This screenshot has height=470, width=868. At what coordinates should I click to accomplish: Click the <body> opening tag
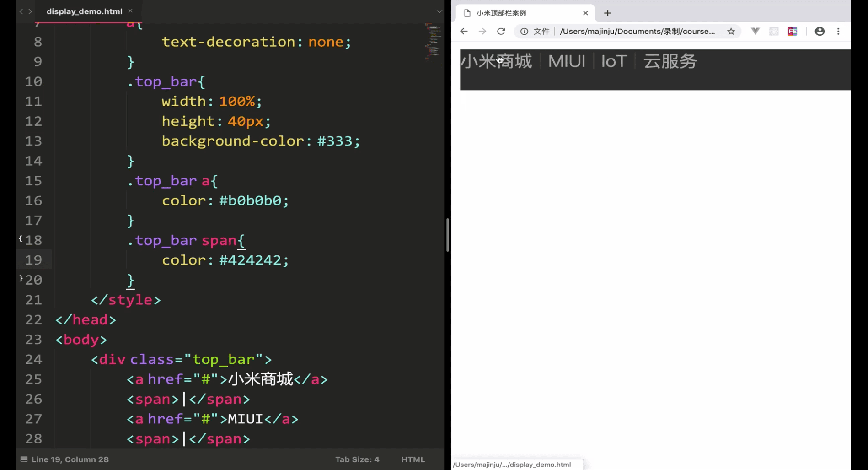81,340
